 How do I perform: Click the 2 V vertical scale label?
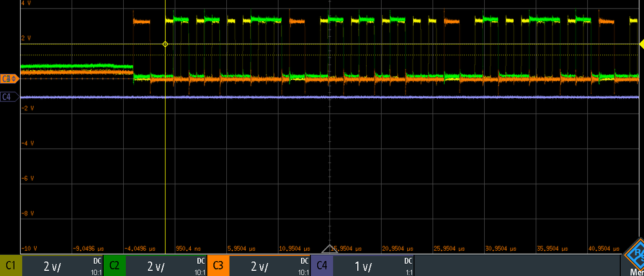point(26,38)
